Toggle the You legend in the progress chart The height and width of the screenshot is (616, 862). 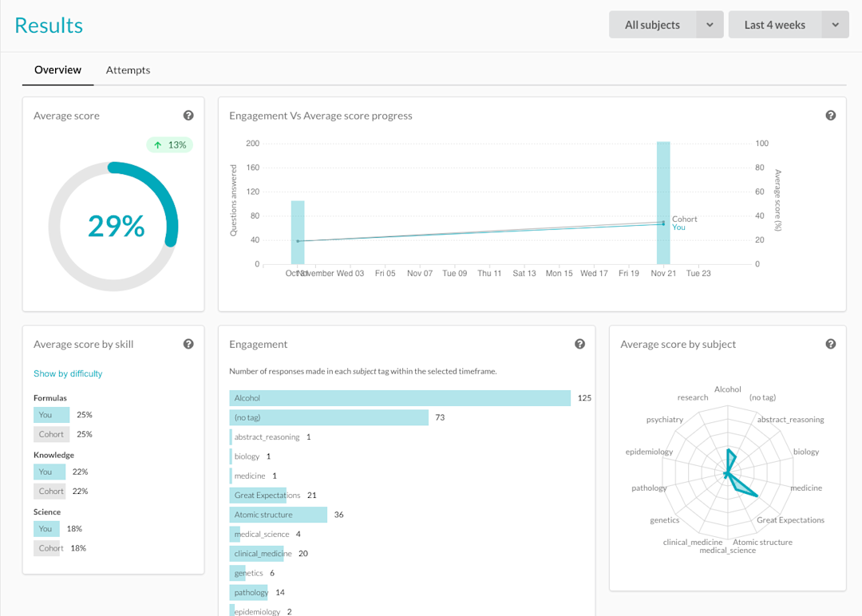[x=678, y=227]
